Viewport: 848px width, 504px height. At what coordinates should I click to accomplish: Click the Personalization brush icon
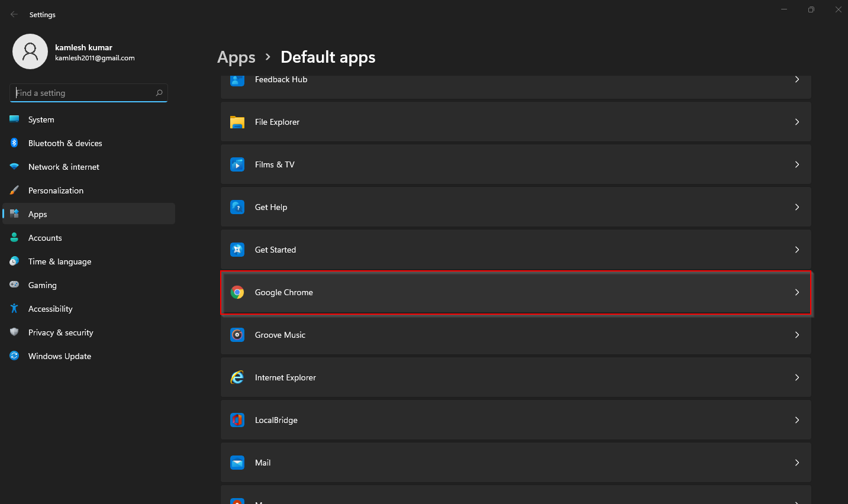coord(14,190)
